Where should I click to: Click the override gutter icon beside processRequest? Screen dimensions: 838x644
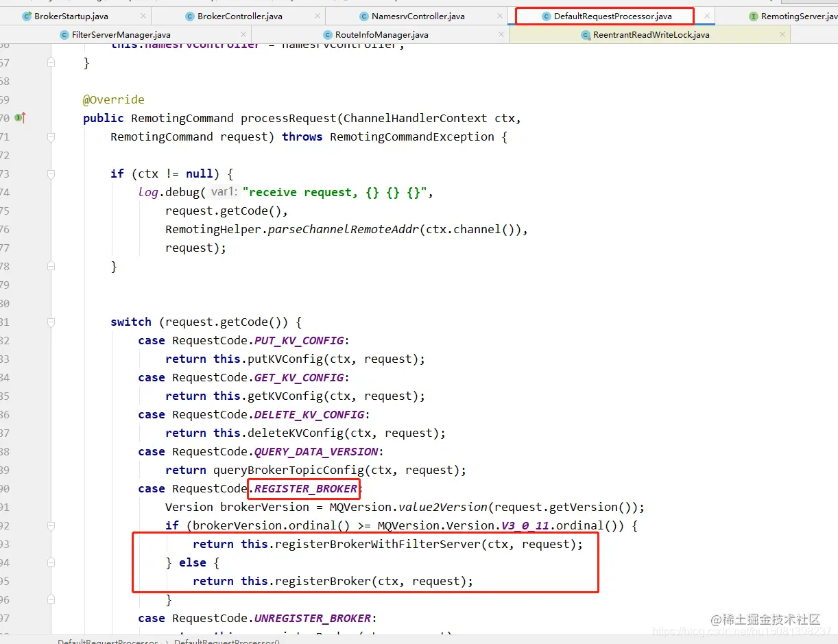[20, 118]
